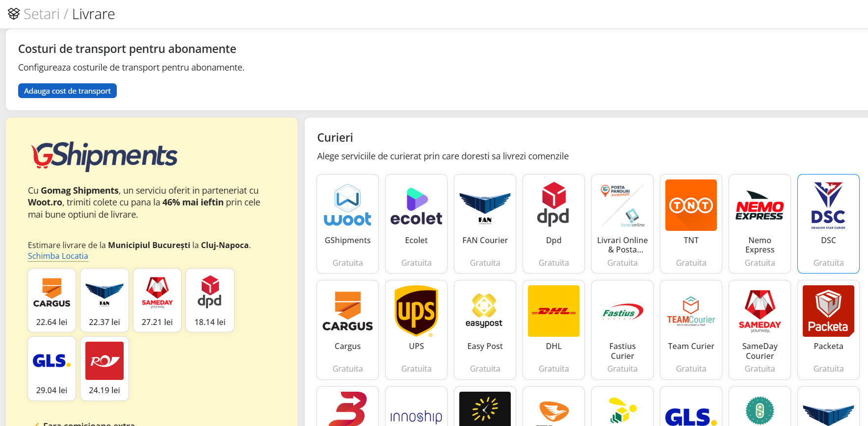The image size is (868, 426).
Task: Open the Livrari Online & Posta courier
Action: click(622, 224)
